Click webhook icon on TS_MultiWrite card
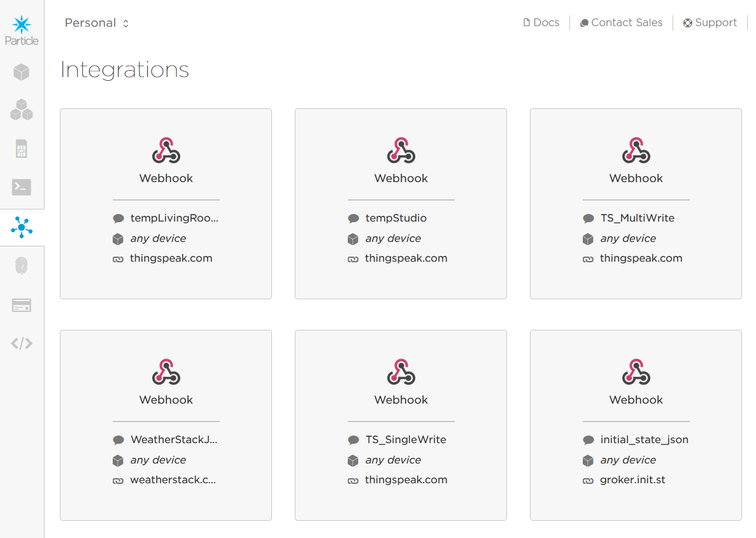756x538 pixels. coord(636,150)
